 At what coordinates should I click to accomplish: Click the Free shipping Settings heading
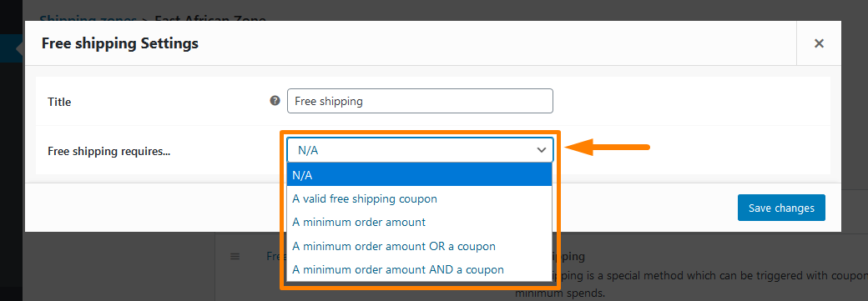[x=120, y=43]
